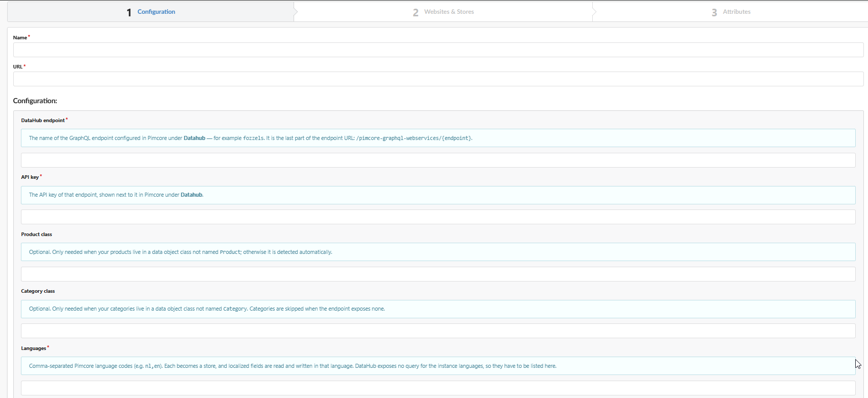The image size is (868, 398).
Task: Focus the Product class input field
Action: tap(438, 274)
